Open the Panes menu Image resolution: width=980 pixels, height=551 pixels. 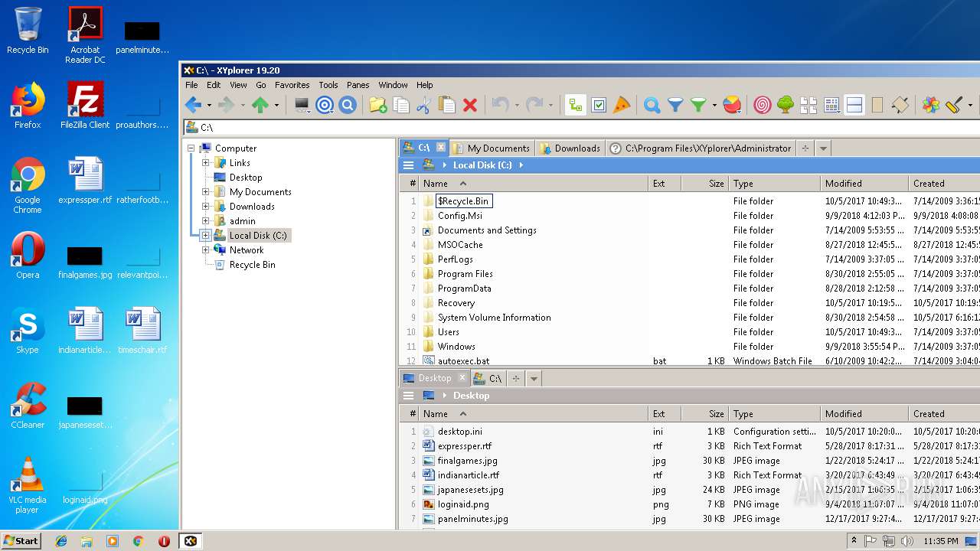[358, 85]
